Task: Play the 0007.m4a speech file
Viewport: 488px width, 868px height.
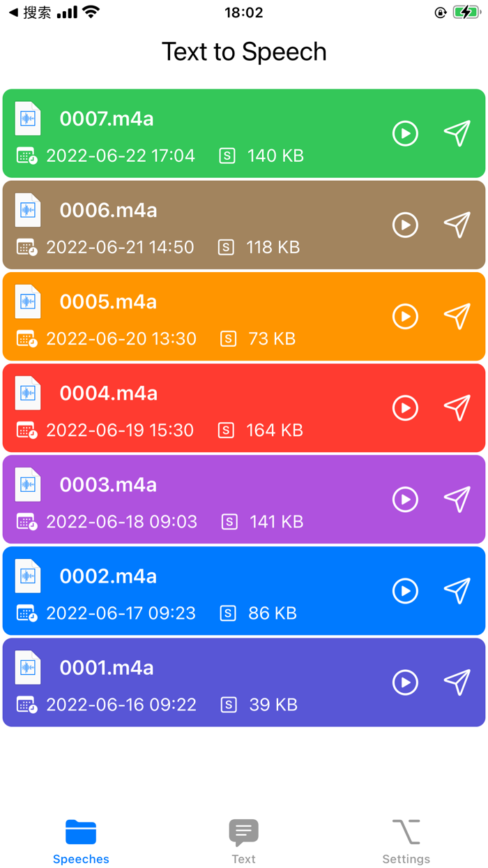Action: (x=405, y=134)
